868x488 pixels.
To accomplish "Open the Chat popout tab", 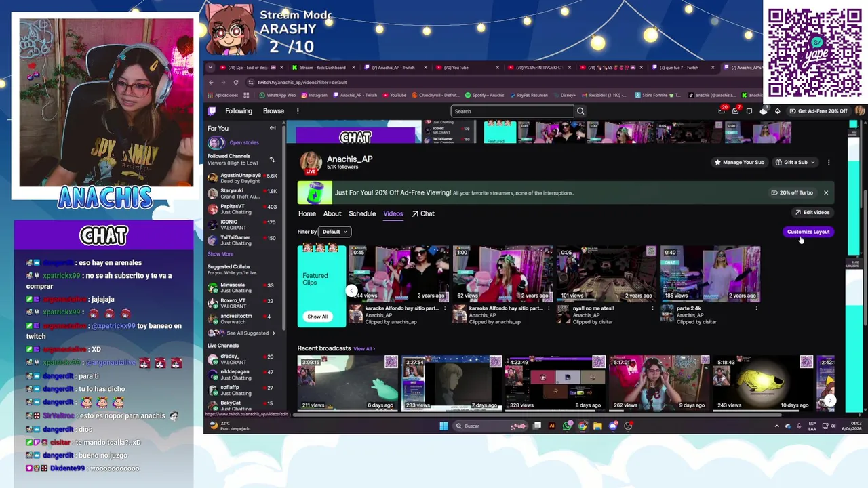I will [423, 214].
